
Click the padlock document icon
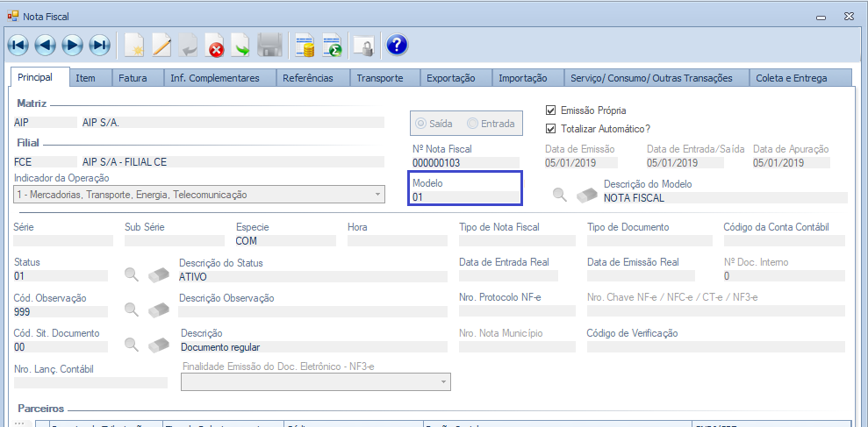362,45
